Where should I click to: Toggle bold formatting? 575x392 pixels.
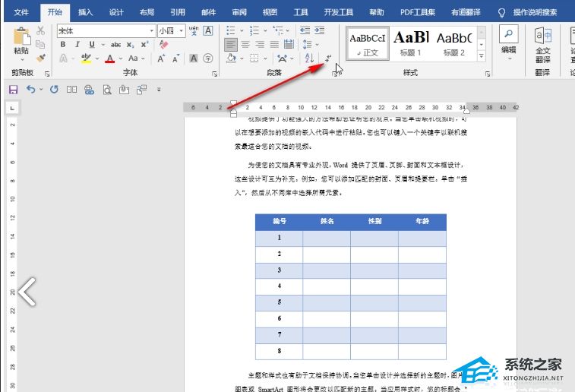(x=63, y=44)
